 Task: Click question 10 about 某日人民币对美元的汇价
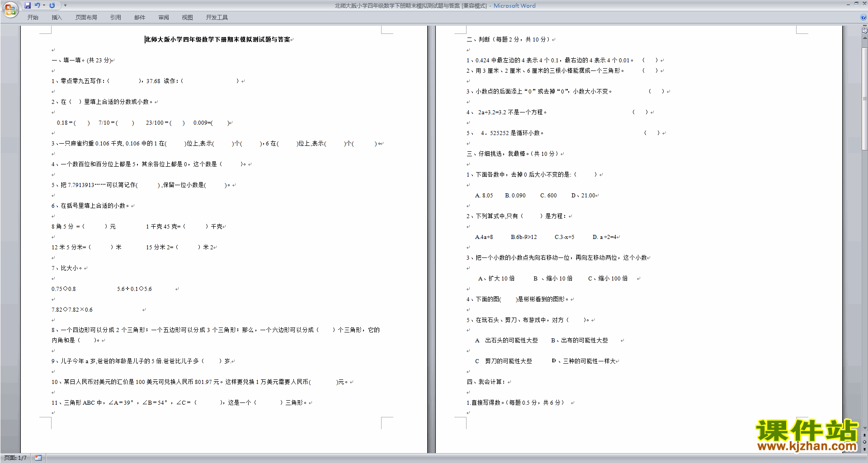click(199, 382)
